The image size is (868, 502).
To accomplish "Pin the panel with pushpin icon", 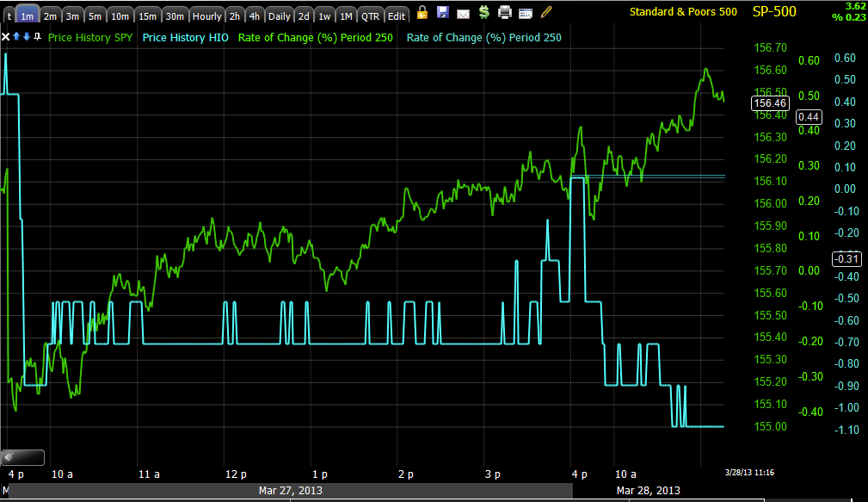I will (37, 36).
